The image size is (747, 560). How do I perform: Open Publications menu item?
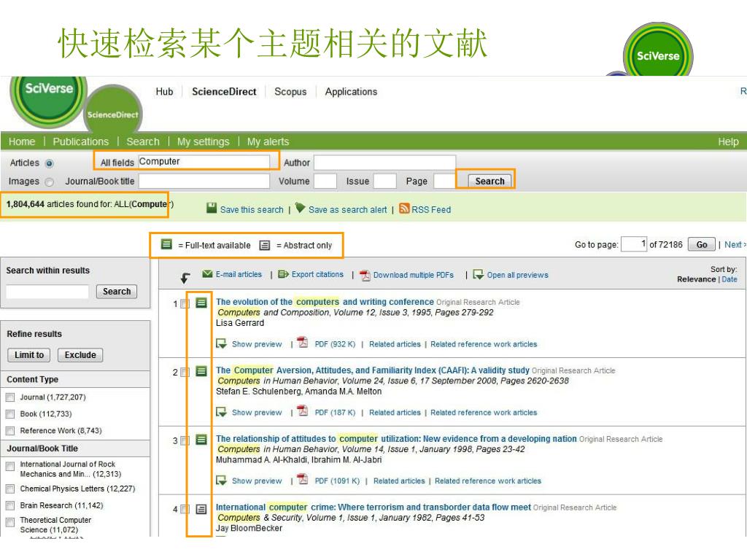[x=80, y=141]
